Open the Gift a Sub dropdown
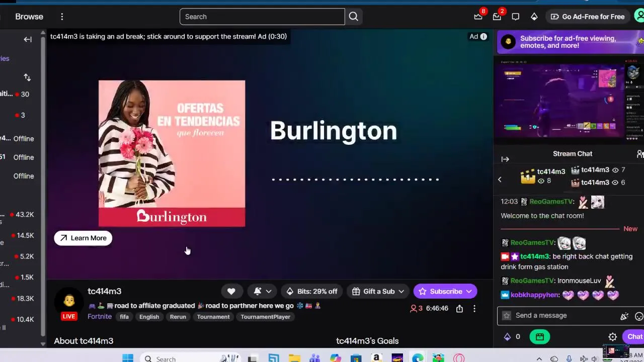 [378, 291]
